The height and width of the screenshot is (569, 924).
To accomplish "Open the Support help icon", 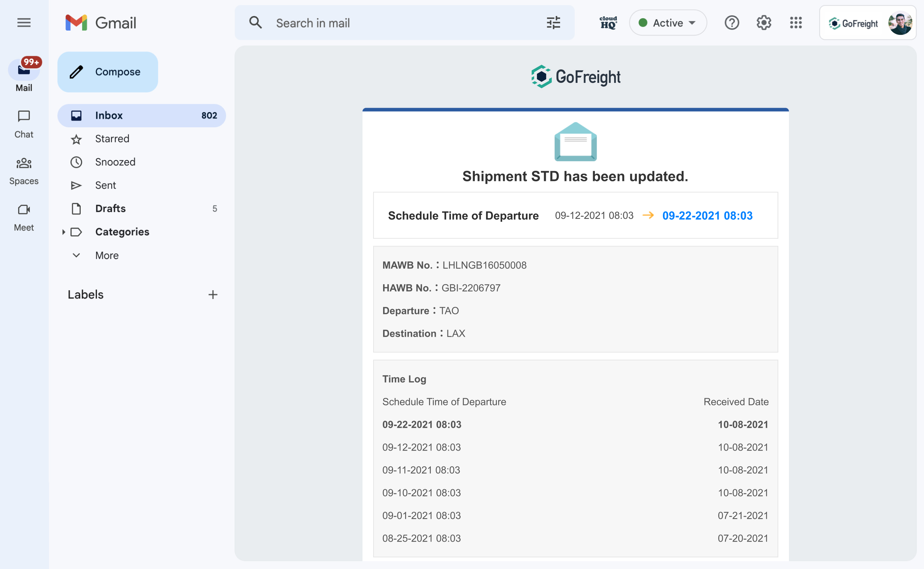I will pyautogui.click(x=731, y=23).
